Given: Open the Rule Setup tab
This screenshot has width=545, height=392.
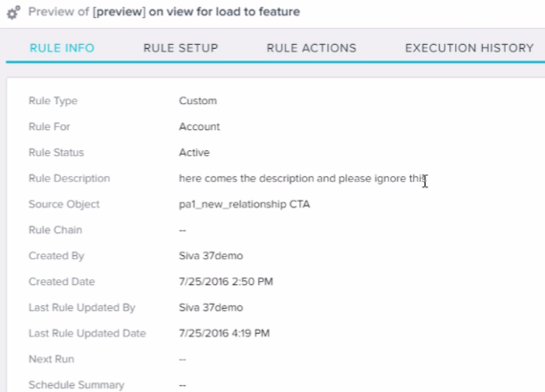Looking at the screenshot, I should point(181,48).
